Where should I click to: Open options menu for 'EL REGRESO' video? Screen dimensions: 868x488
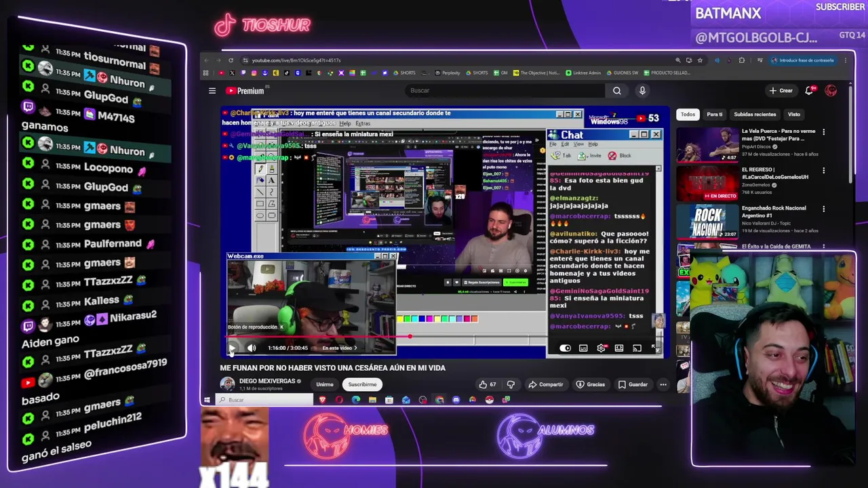[823, 171]
